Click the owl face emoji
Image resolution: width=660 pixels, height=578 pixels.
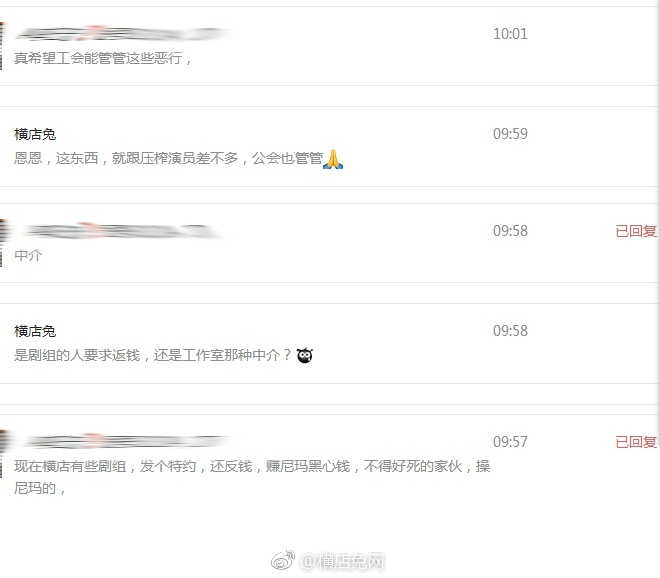[x=305, y=355]
